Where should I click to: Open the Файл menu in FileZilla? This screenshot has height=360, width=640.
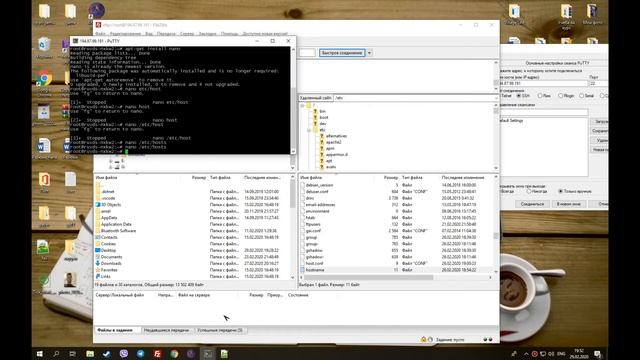100,34
